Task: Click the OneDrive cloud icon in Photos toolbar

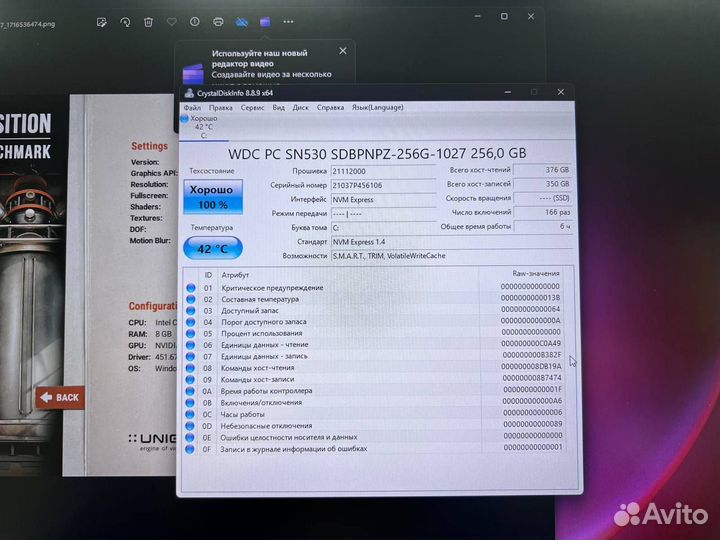Action: tap(242, 22)
